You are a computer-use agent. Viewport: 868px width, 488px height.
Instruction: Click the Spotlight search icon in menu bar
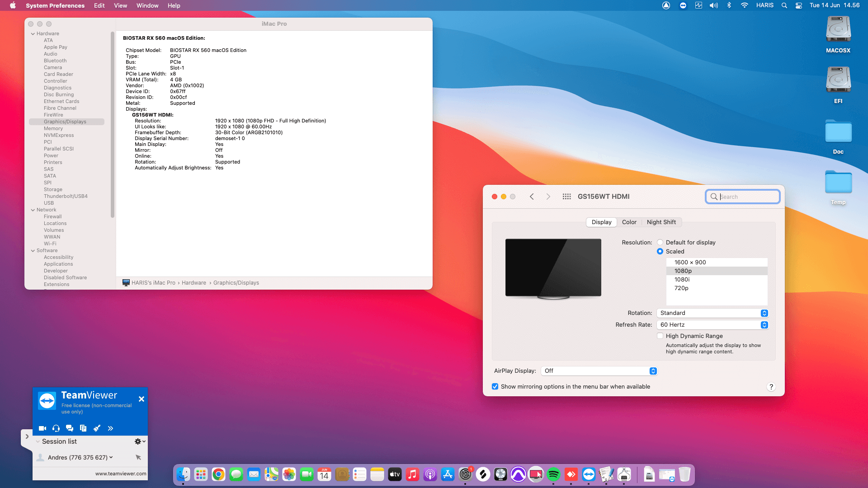click(x=784, y=5)
